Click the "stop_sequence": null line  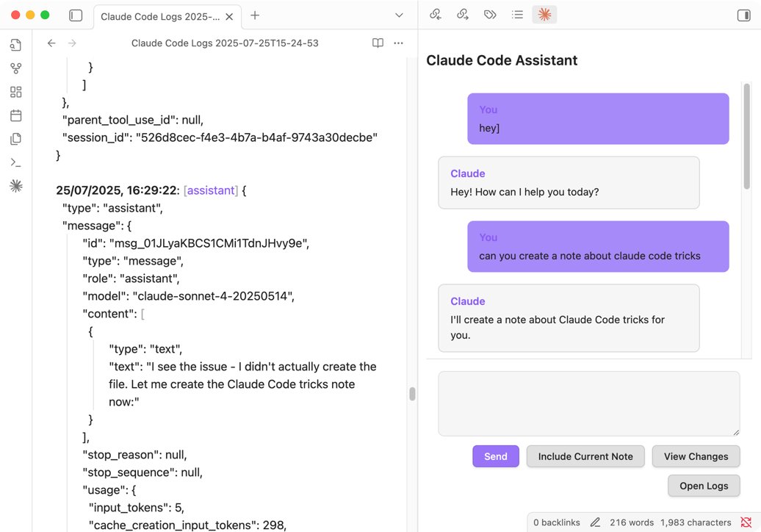coord(143,472)
